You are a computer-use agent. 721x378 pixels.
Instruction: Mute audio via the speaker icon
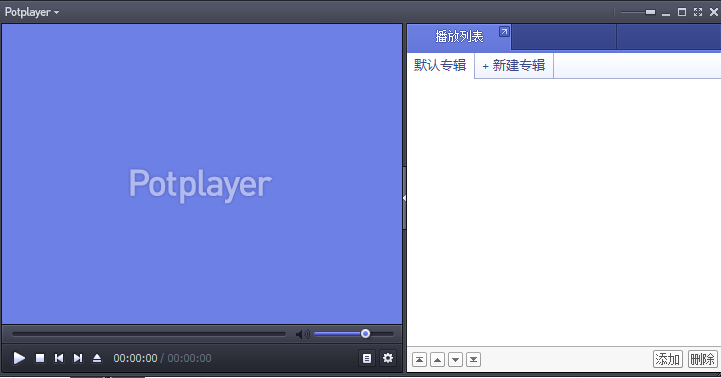click(302, 334)
